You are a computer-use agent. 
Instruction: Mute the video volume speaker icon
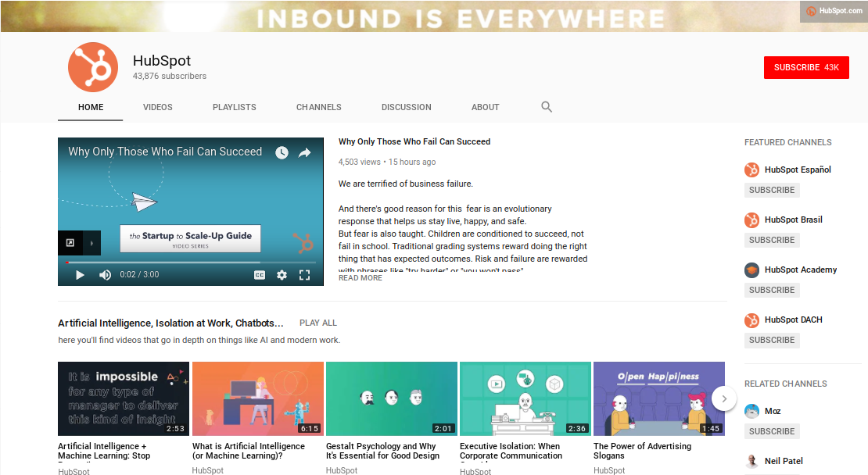(x=105, y=275)
